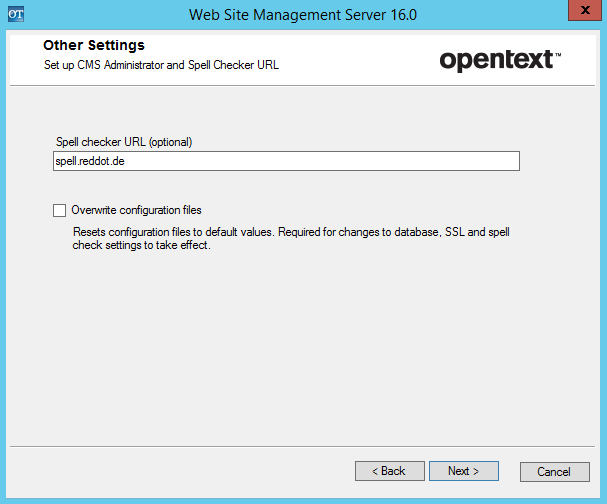Close the installer with the red X
The width and height of the screenshot is (607, 504).
(x=585, y=10)
